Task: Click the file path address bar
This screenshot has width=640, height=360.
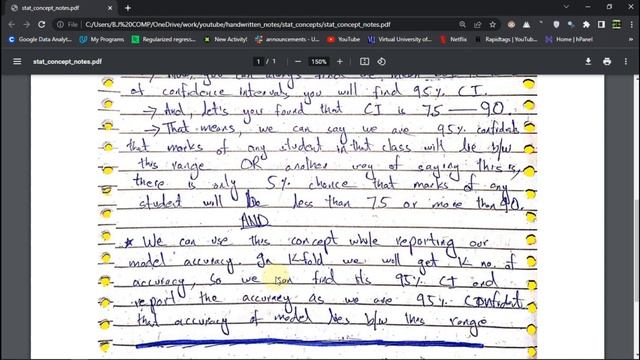Action: coord(261,24)
